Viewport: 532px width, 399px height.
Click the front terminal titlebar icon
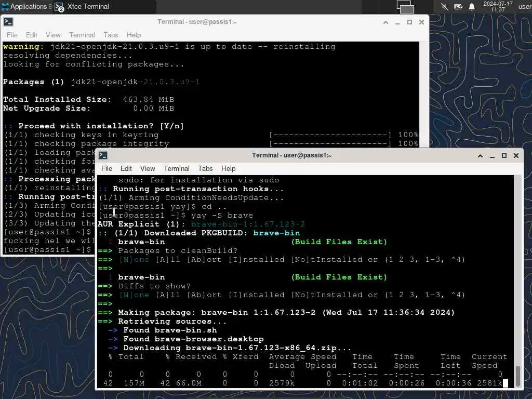(103, 155)
